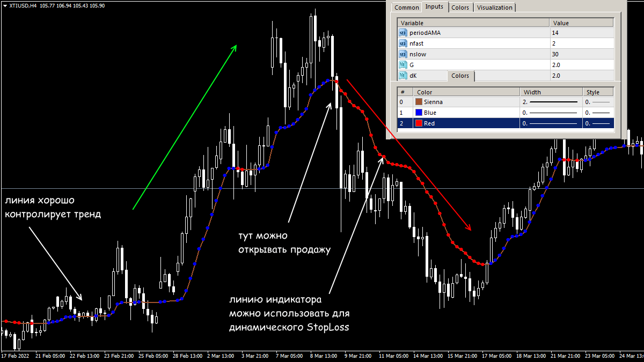Select the Red color swatch in row 2
The image size is (644, 362).
(419, 123)
